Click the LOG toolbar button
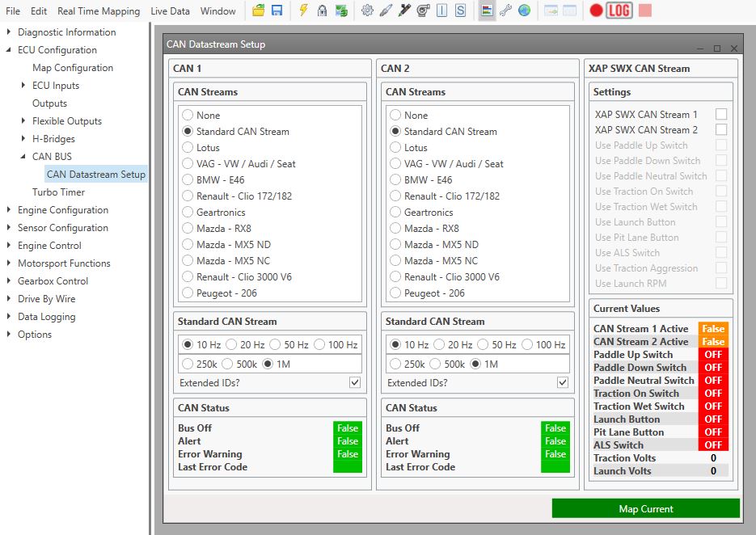756x535 pixels. click(619, 11)
